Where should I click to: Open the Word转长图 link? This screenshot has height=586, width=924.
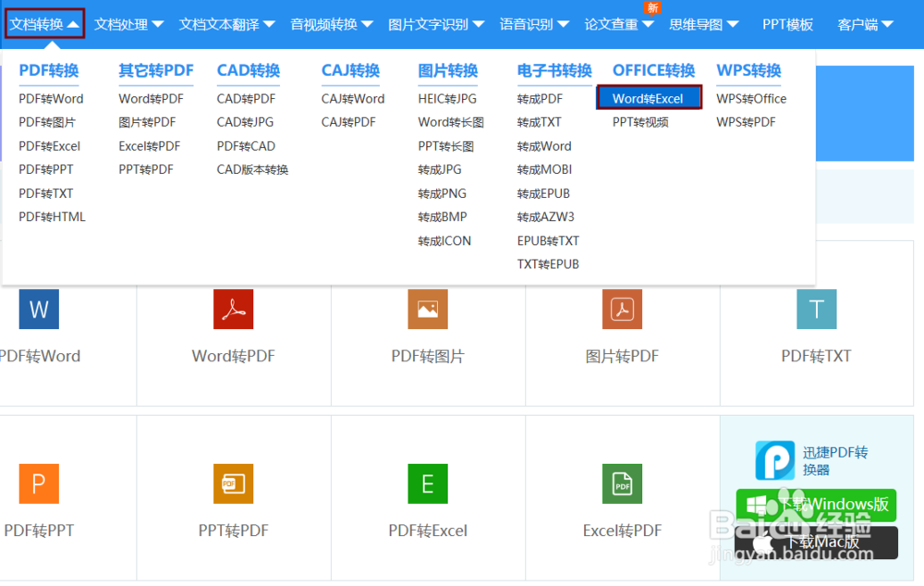tap(452, 122)
